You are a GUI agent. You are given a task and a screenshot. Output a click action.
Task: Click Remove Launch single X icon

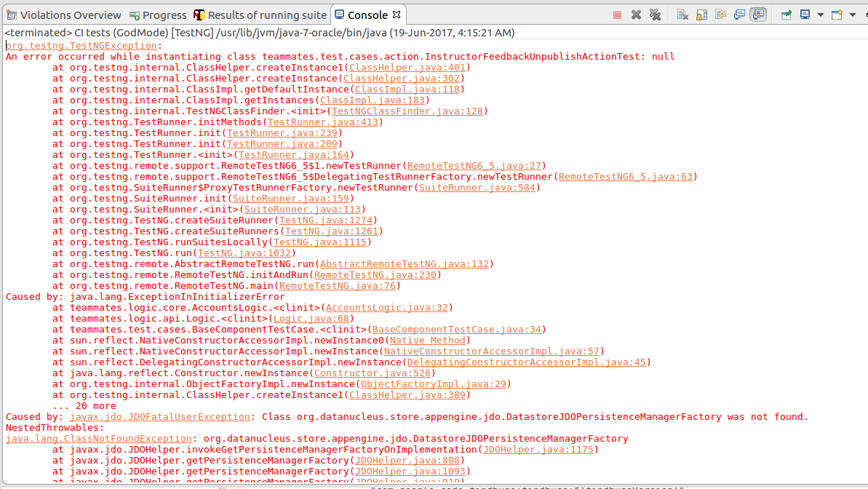pos(636,15)
